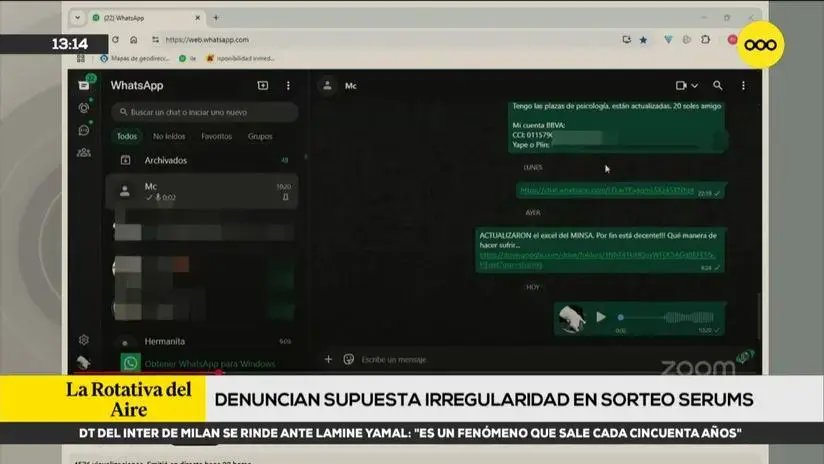Click the search box 'Buscar un chat o iniciar uno nuevo'
The image size is (824, 464).
[204, 112]
